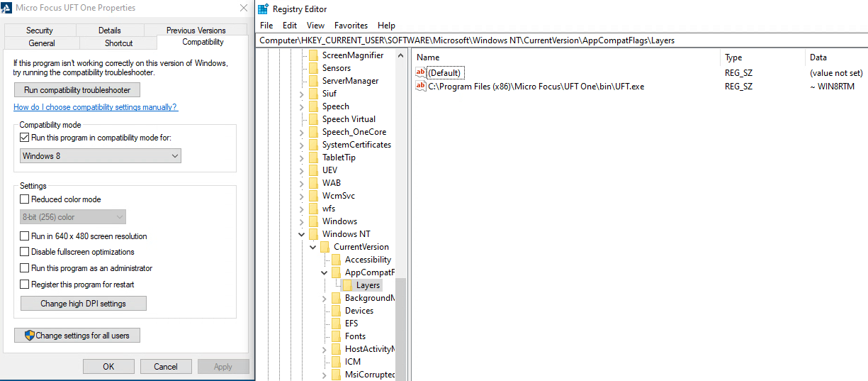Select the Speech Virtual folder icon
Image resolution: width=868 pixels, height=381 pixels.
[313, 119]
